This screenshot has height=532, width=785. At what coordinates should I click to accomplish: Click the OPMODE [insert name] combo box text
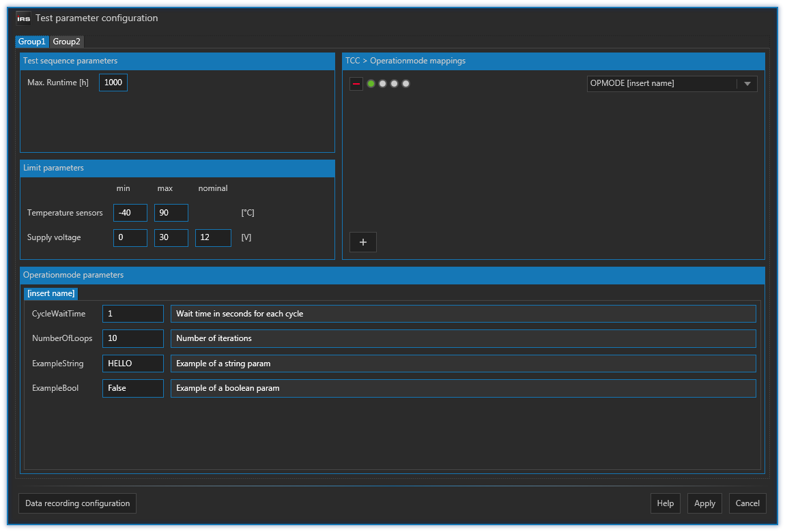tap(632, 83)
